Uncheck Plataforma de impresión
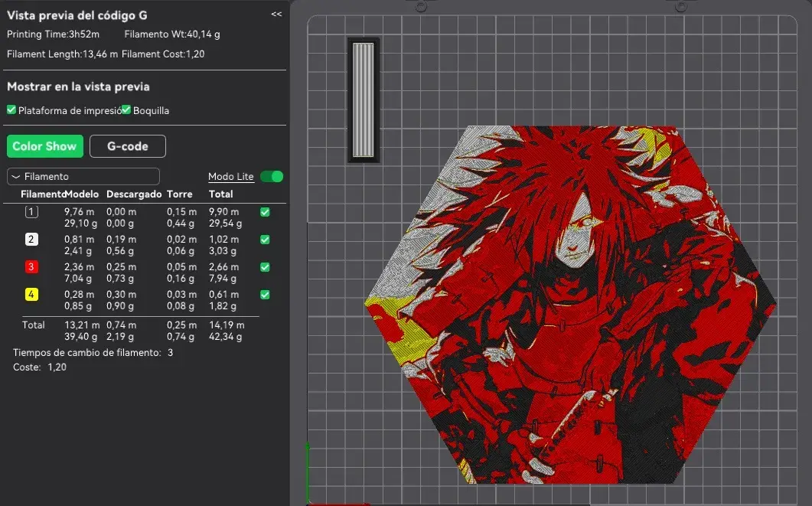The width and height of the screenshot is (812, 506). (11, 109)
